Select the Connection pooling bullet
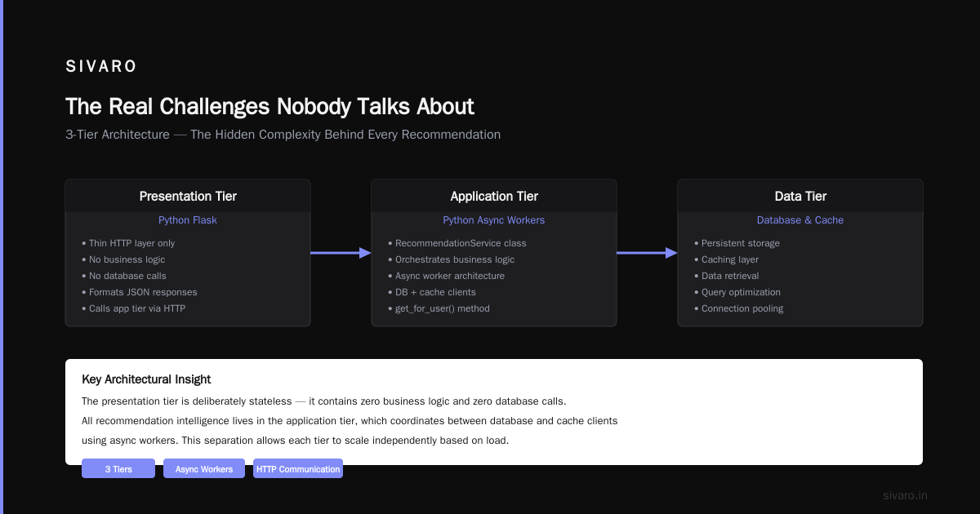Screen dimensions: 980x514 point(738,308)
